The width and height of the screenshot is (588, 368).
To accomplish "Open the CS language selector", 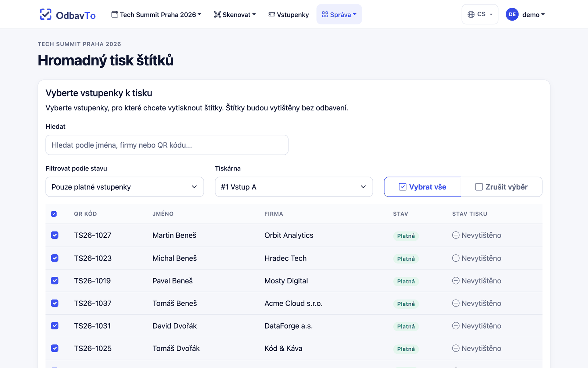I will 480,14.
